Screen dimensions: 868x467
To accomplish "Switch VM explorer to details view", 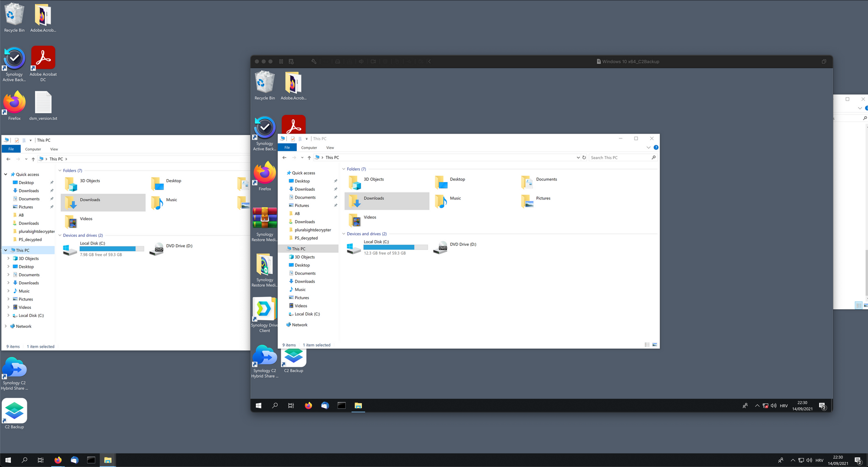I will (x=647, y=345).
